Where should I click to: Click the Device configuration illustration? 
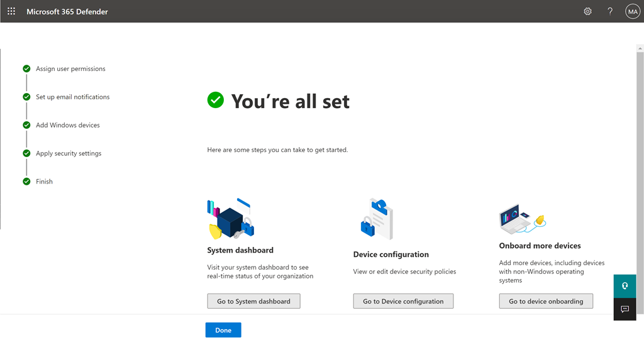point(377,219)
